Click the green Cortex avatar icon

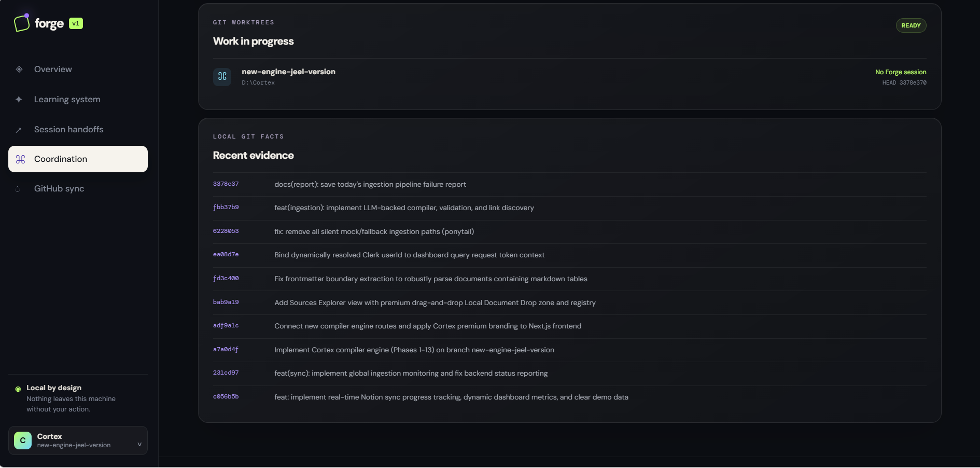pos(23,441)
